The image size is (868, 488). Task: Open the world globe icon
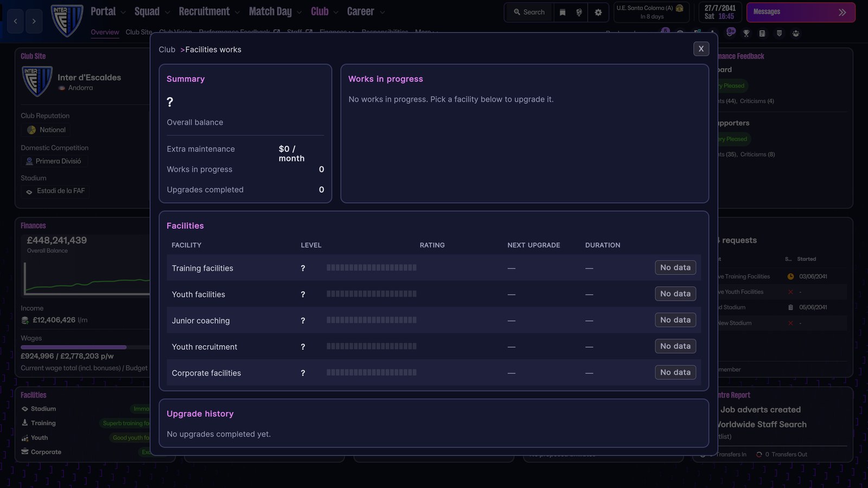pos(579,12)
